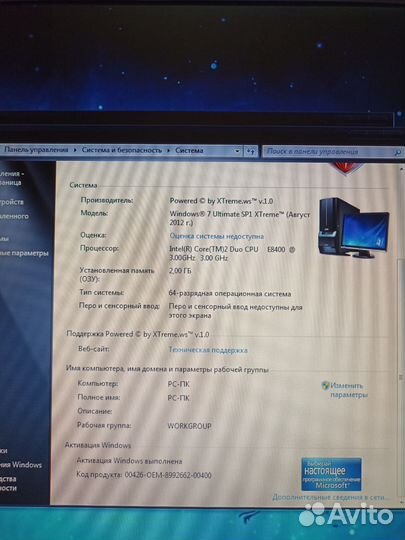This screenshot has height=540, width=405.
Task: Open the sidebar link ending in параметры
Action: (24, 253)
